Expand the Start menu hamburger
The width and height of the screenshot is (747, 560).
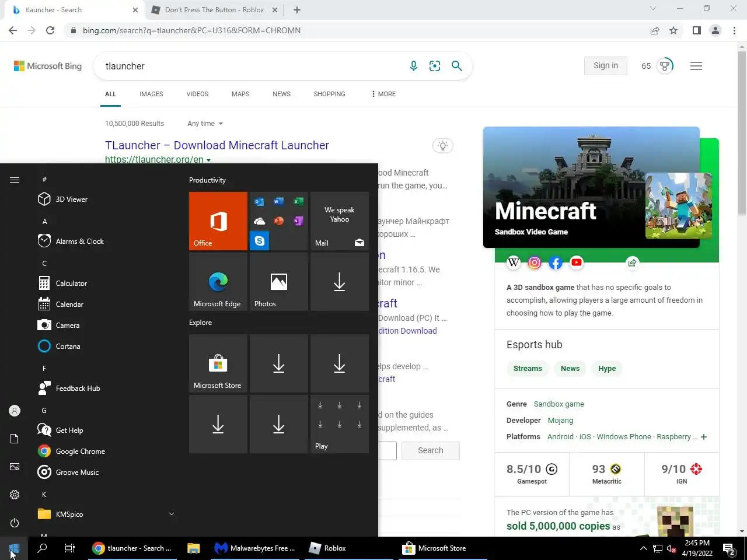coord(15,180)
